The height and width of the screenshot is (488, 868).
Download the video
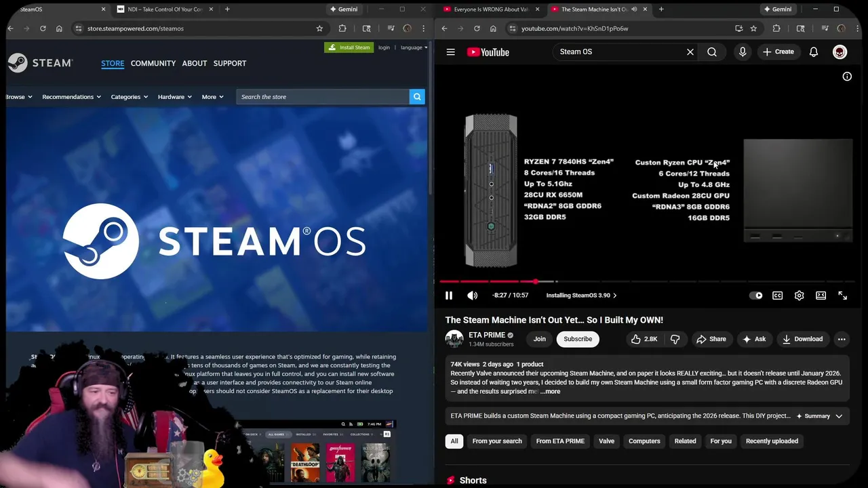802,339
